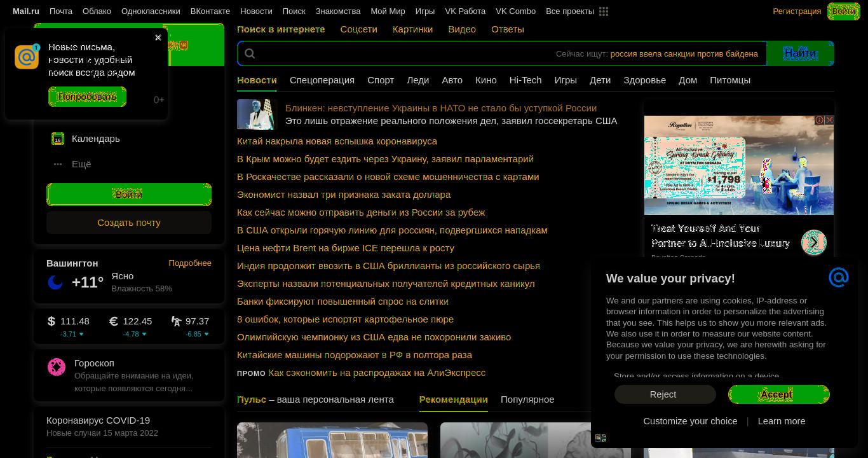Click the Найти search button
Viewport: 868px width, 458px height.
pos(800,53)
